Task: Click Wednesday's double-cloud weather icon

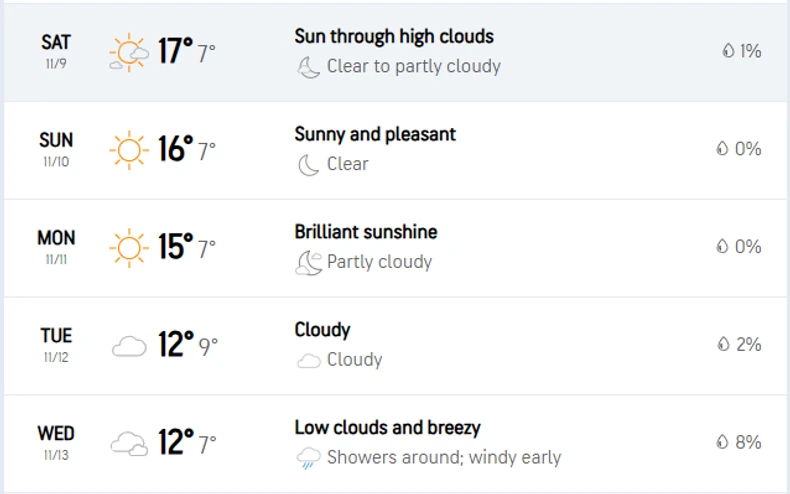Action: [x=129, y=443]
